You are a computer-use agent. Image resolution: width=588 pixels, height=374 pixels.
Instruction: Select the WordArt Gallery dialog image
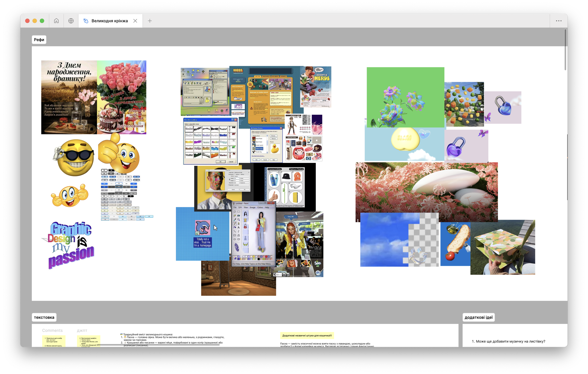(211, 141)
